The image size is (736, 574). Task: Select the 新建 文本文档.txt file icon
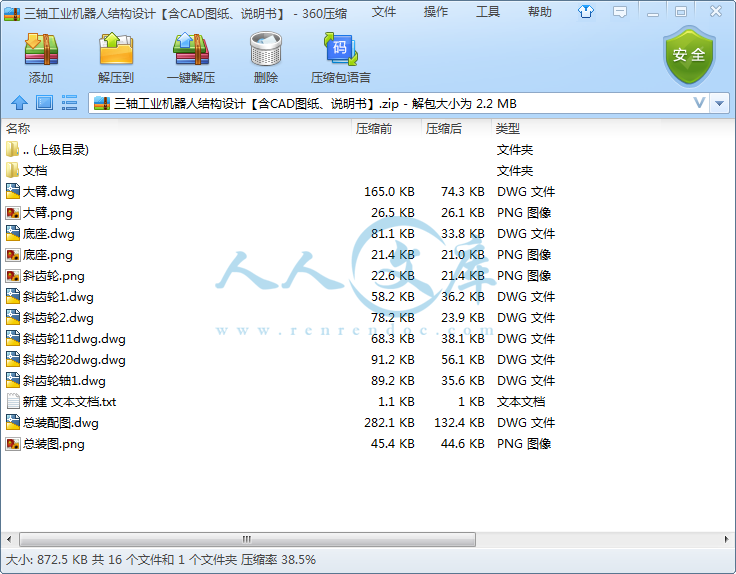13,402
